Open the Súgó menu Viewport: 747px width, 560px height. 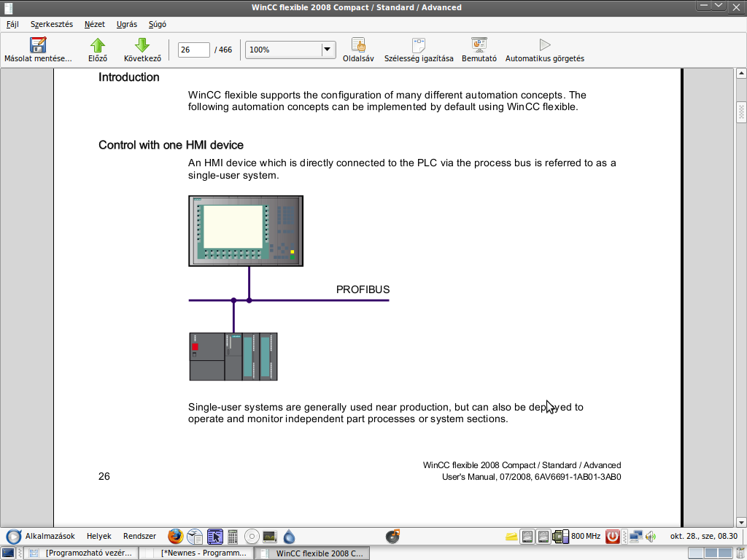[x=158, y=24]
